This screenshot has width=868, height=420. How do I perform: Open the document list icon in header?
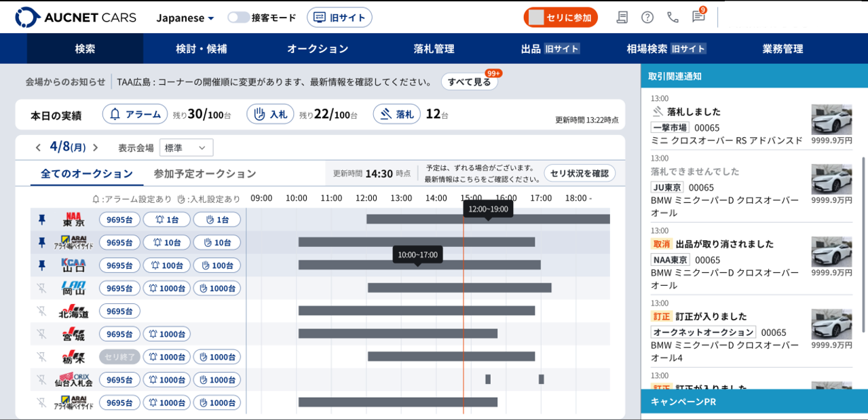622,18
